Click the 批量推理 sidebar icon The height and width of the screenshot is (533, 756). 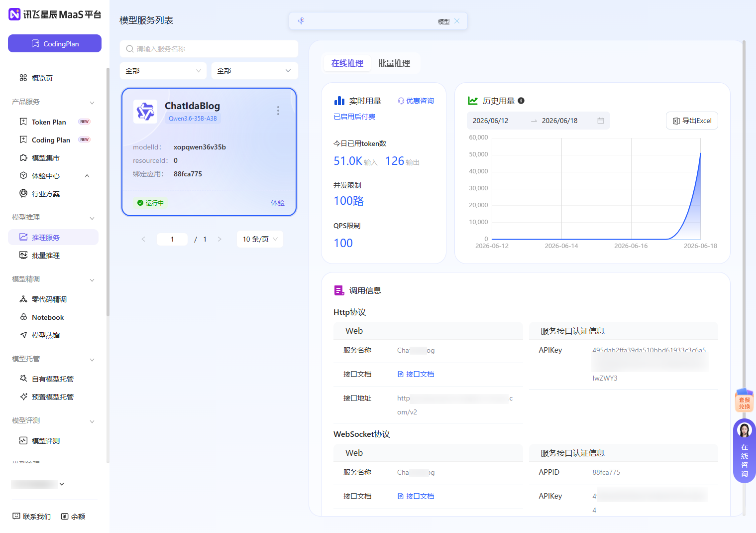pyautogui.click(x=23, y=256)
